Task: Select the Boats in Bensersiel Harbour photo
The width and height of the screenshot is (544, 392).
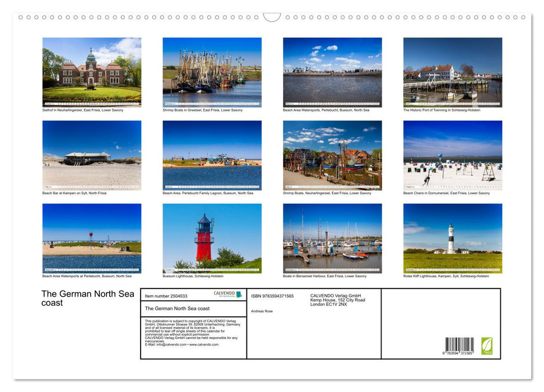Action: click(332, 239)
